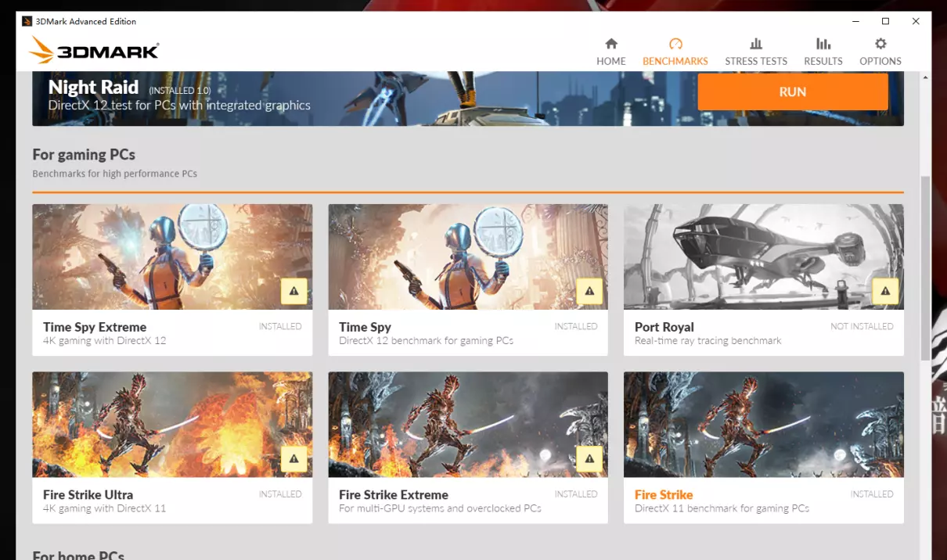Click warning icon on Fire Strike Extreme
Image resolution: width=947 pixels, height=560 pixels.
click(x=589, y=458)
